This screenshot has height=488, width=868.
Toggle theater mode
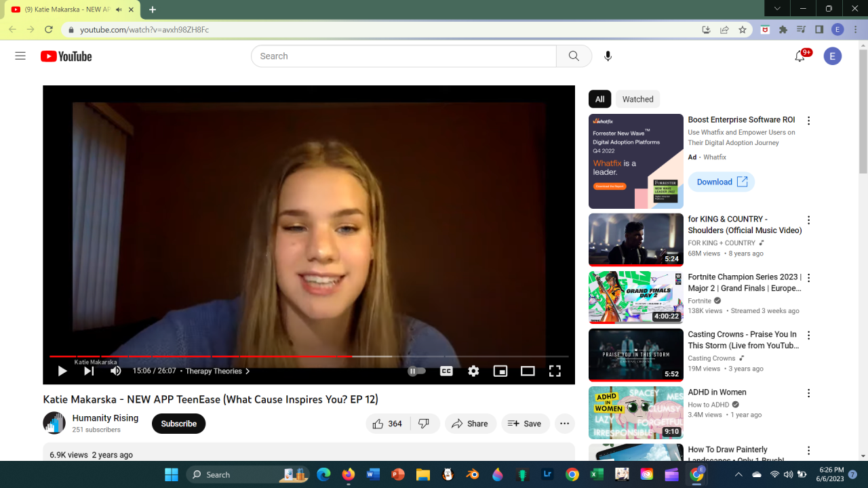point(528,371)
